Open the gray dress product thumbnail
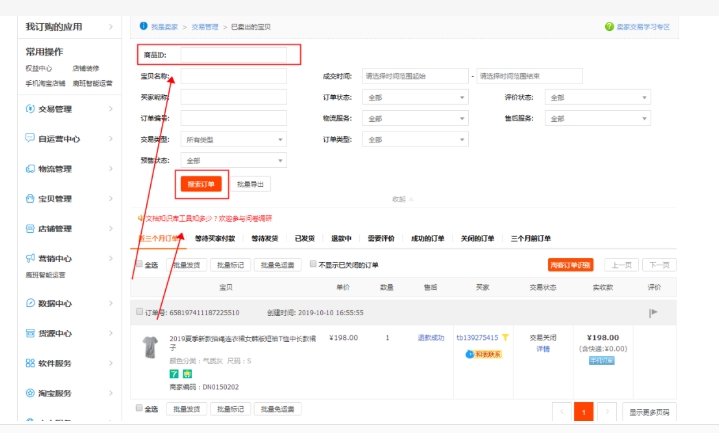 150,347
